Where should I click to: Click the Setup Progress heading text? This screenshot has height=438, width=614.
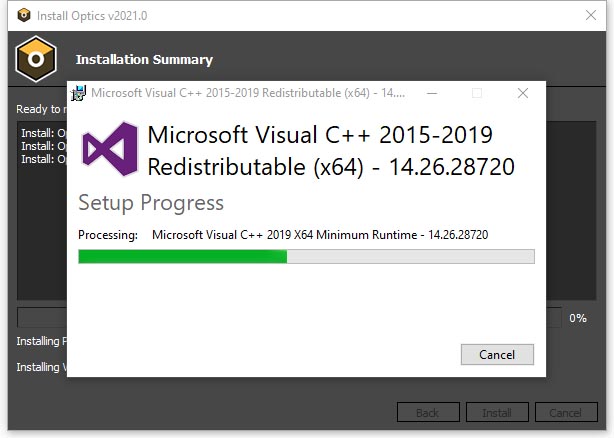[x=151, y=203]
